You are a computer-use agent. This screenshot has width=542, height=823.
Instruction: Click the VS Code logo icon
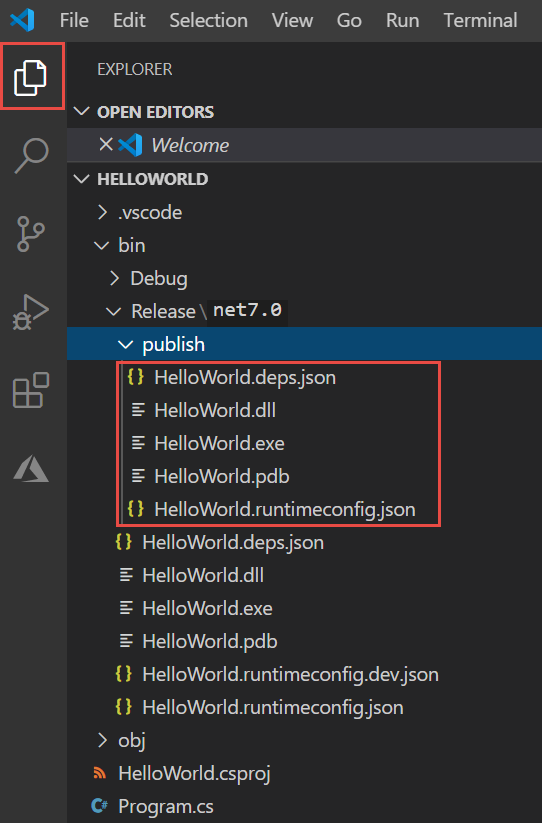(x=23, y=20)
